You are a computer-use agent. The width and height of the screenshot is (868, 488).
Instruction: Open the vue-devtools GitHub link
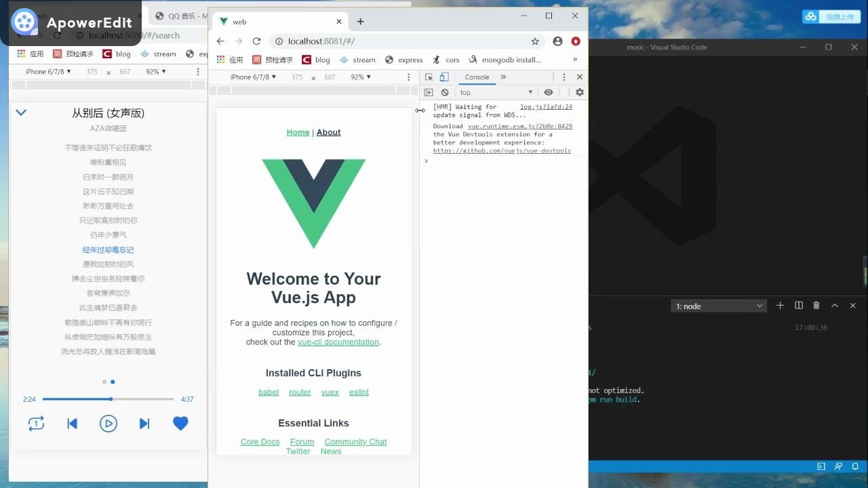click(x=502, y=150)
